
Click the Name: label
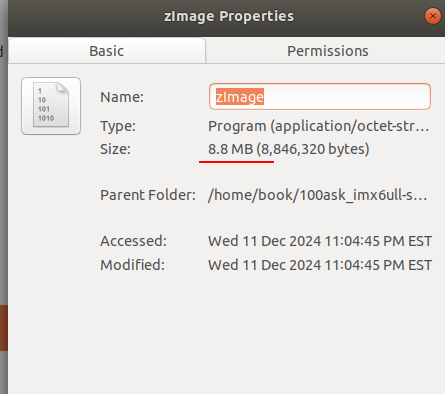coord(122,97)
